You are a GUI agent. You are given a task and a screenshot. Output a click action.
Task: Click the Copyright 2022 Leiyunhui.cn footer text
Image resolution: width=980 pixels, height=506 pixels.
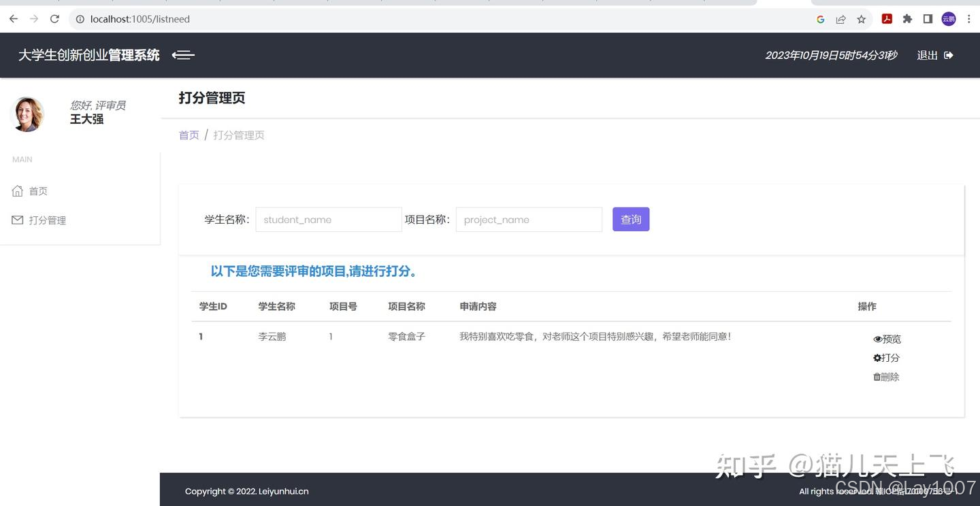point(246,491)
